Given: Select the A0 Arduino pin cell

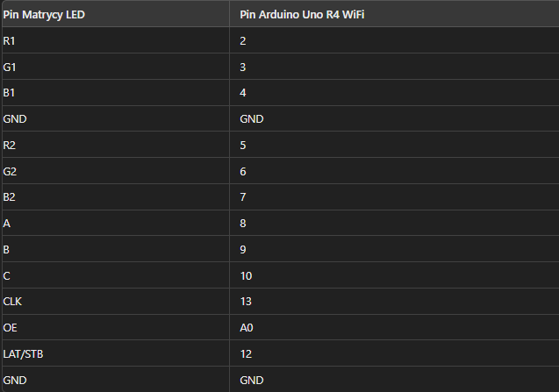Looking at the screenshot, I should 247,328.
